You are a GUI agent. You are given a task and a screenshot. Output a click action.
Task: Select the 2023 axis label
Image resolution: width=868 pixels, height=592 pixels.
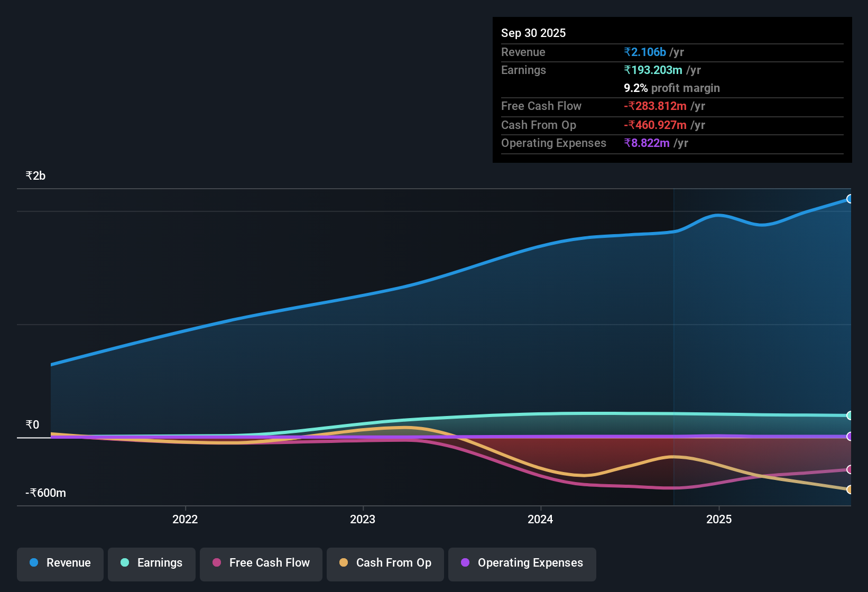click(363, 520)
